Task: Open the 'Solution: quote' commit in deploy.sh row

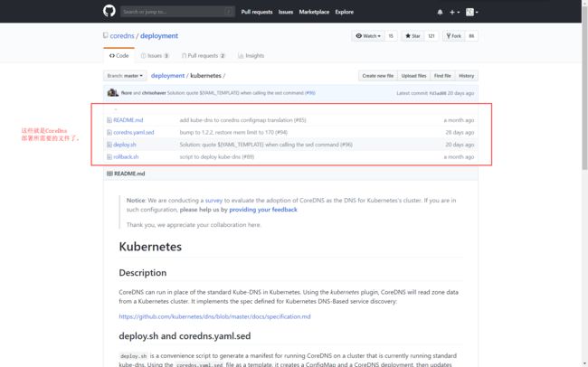Action: pos(266,145)
